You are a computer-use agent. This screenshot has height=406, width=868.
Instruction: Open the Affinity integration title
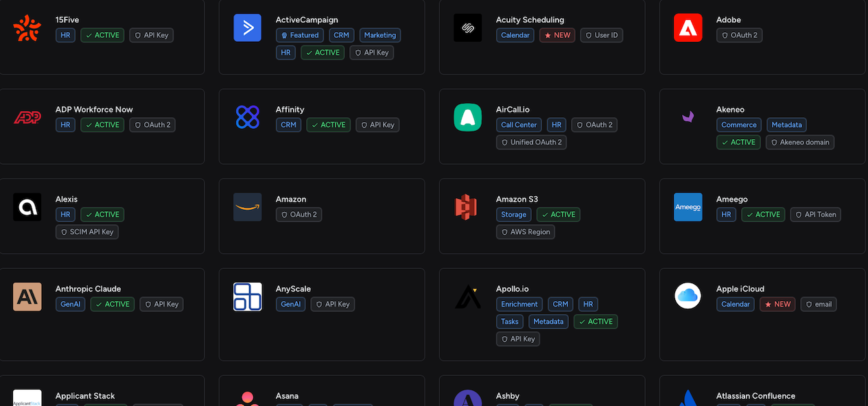290,110
